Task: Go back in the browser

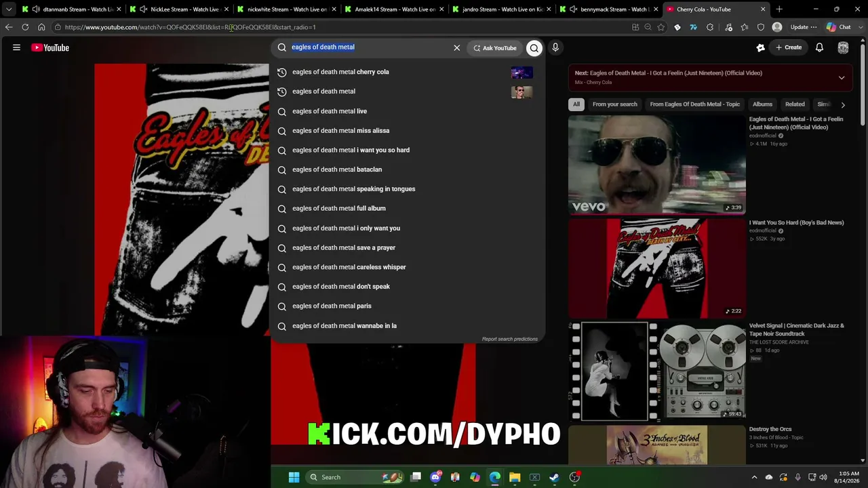Action: tap(9, 27)
